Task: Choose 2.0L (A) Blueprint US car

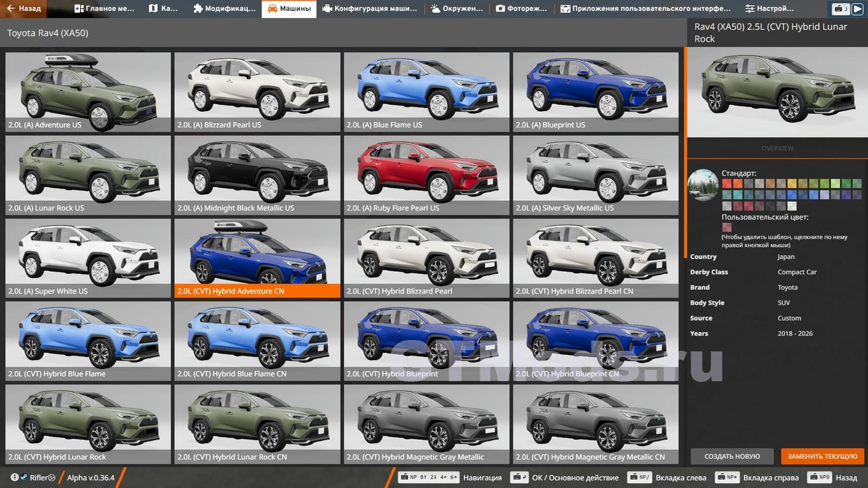Action: [x=595, y=92]
